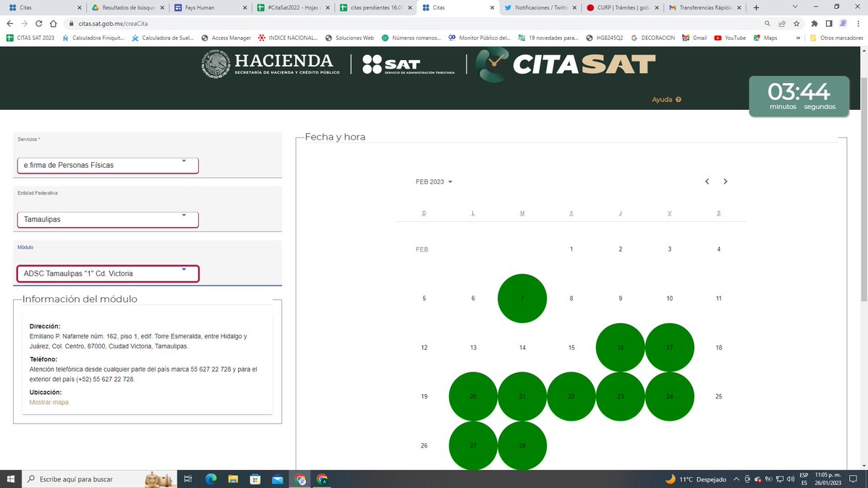This screenshot has width=868, height=488.
Task: Open the CITAS SAT 2023 bookmark
Action: pos(30,38)
